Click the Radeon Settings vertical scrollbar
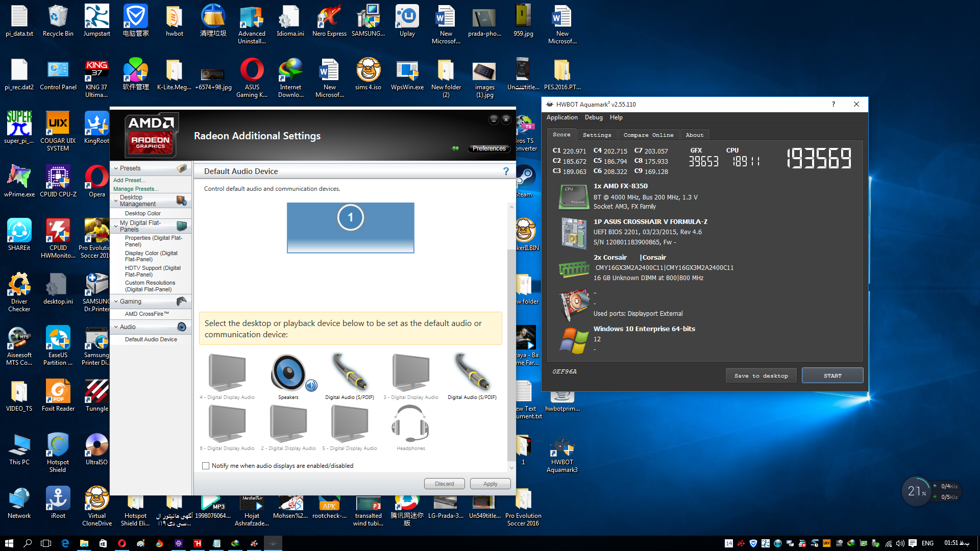Image resolution: width=980 pixels, height=551 pixels. pyautogui.click(x=511, y=337)
